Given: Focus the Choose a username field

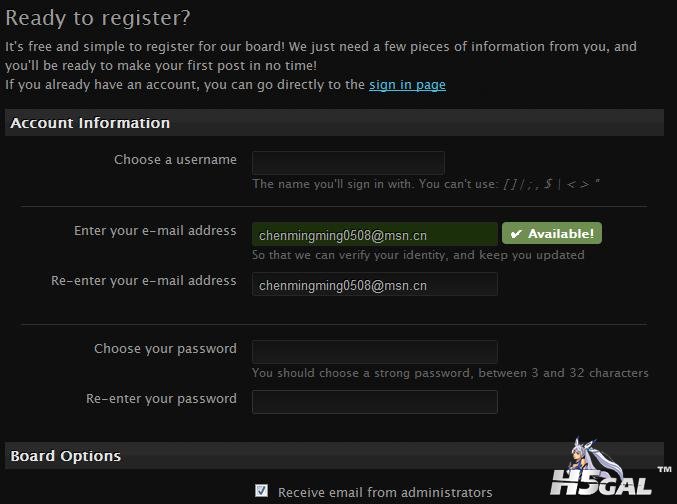Looking at the screenshot, I should click(x=348, y=163).
